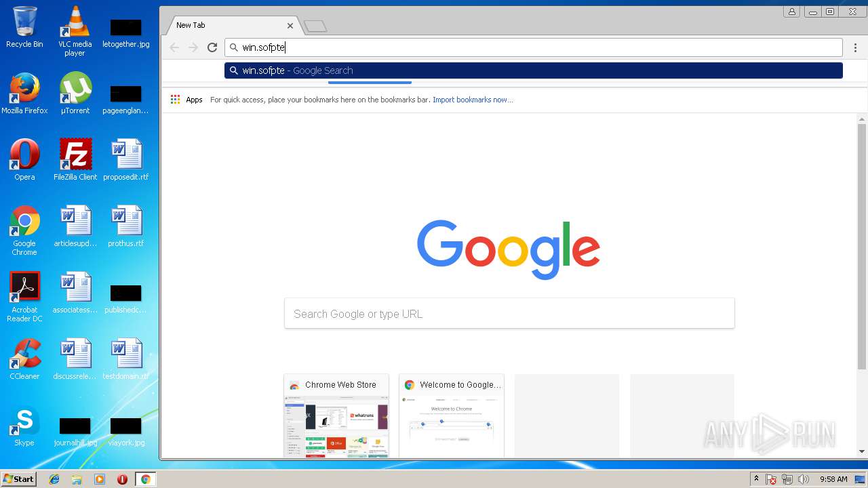Screen dimensions: 868x488
Task: Open the Windows Start menu
Action: 18,479
